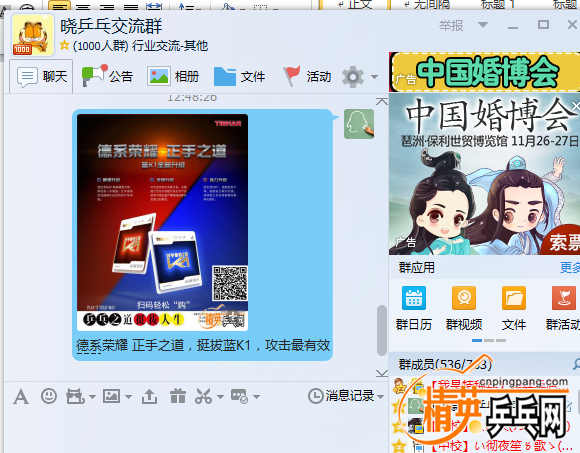Open the group settings gear icon
The width and height of the screenshot is (580, 453).
click(x=353, y=77)
